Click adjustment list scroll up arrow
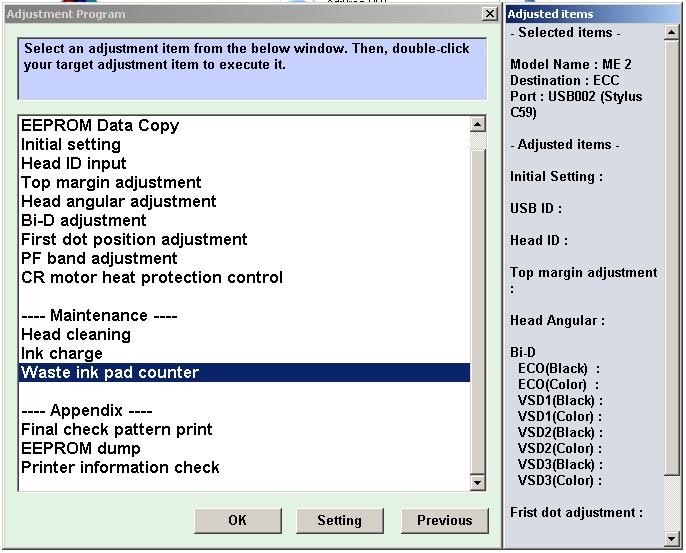686x553 pixels. [478, 124]
